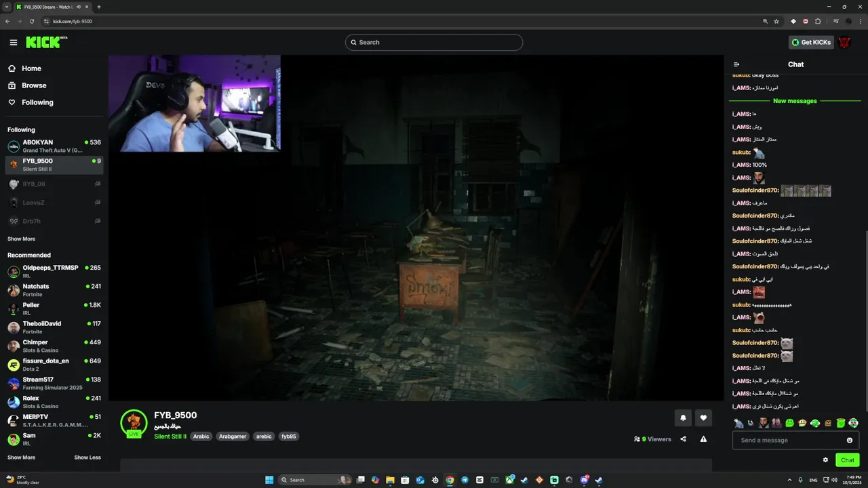Jump to New messages divider in chat
The width and height of the screenshot is (868, 488).
click(x=795, y=101)
